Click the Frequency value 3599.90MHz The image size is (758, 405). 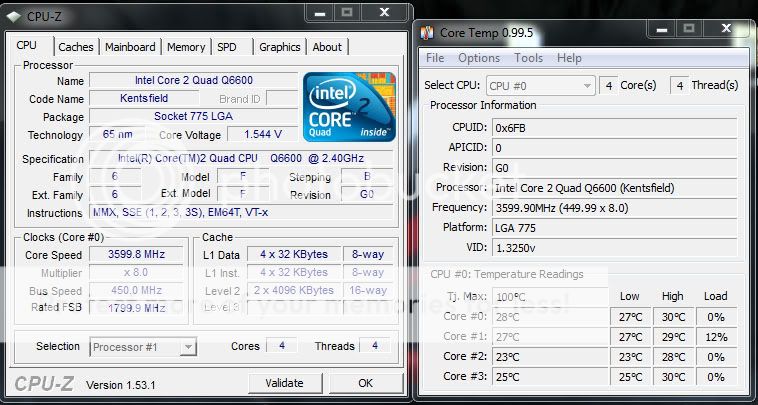click(x=614, y=208)
